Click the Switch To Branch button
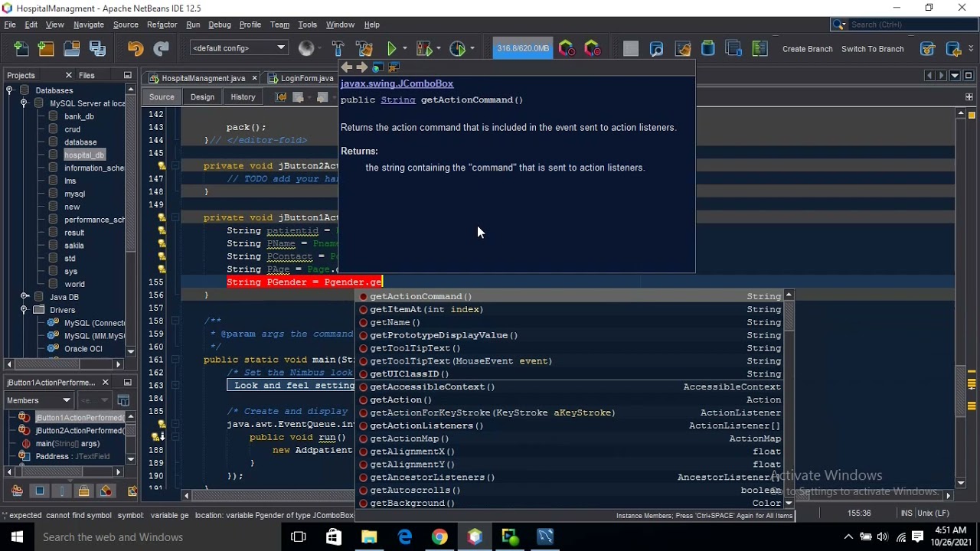Screen dimensions: 980x551 tap(872, 49)
